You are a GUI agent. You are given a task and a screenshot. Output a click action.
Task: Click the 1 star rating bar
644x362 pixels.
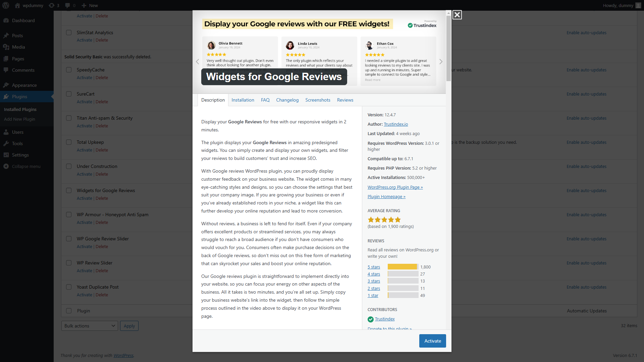[x=403, y=295]
